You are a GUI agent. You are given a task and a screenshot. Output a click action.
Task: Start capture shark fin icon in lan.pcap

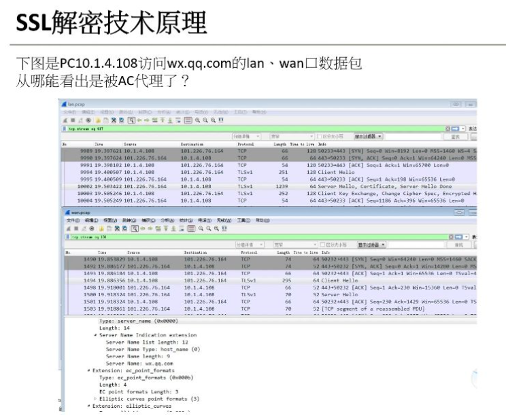coord(65,120)
